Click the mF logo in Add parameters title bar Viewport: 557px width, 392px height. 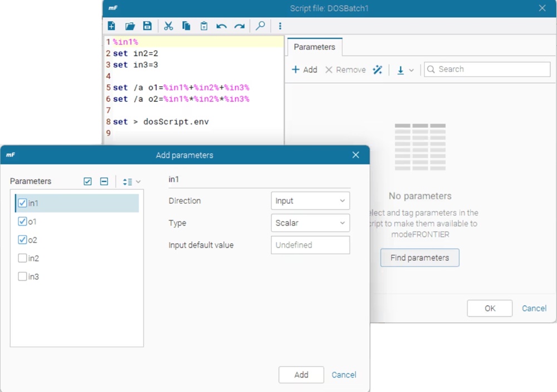click(11, 155)
